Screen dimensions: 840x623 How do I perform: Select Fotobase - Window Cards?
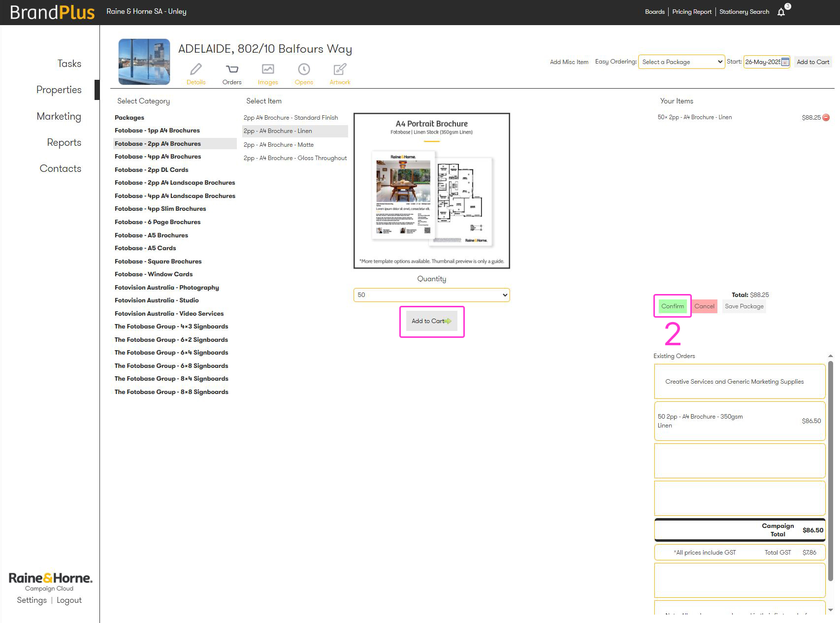pyautogui.click(x=154, y=274)
